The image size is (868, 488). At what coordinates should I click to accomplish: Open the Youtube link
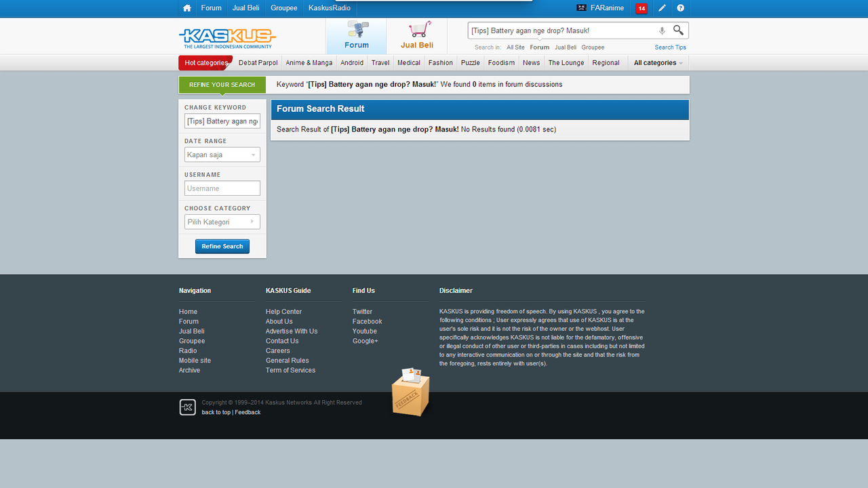pyautogui.click(x=365, y=331)
